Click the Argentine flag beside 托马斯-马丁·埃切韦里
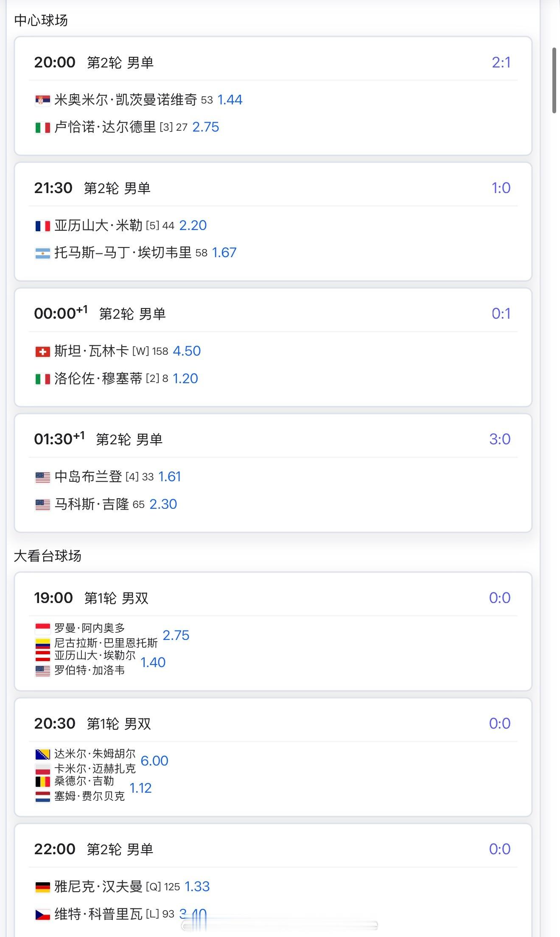Screen dimensions: 560x937 [42, 253]
